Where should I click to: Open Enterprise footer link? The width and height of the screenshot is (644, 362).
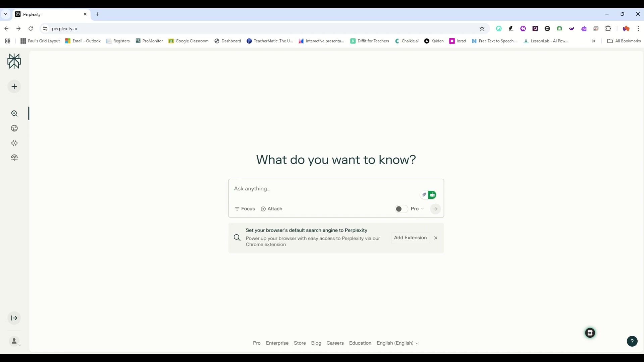[x=277, y=343]
